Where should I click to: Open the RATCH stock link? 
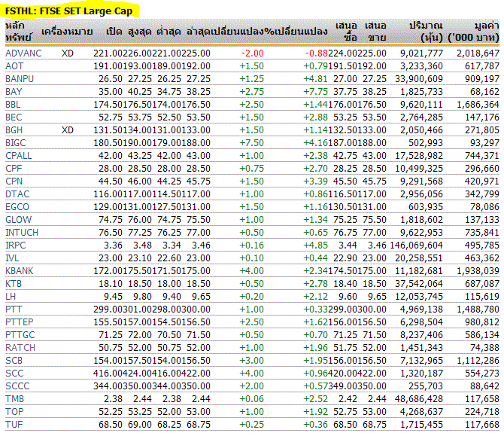point(20,348)
